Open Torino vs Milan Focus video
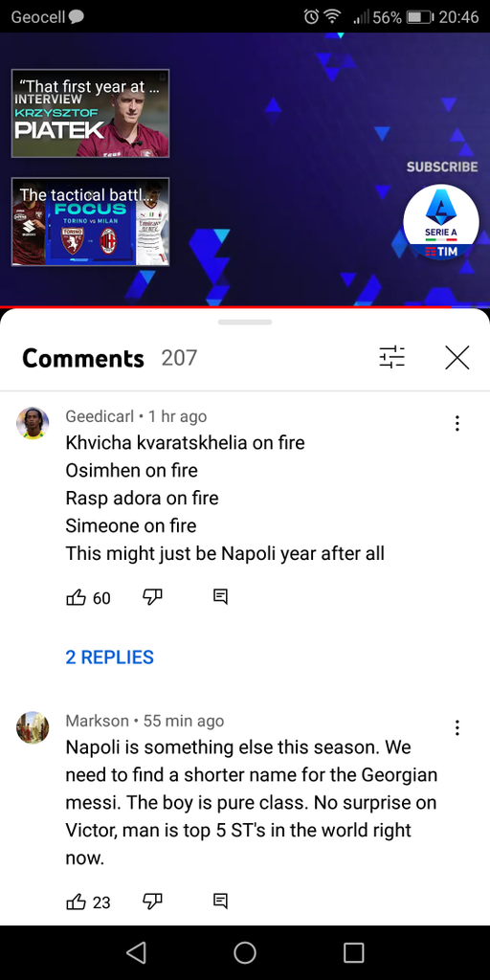 (90, 222)
